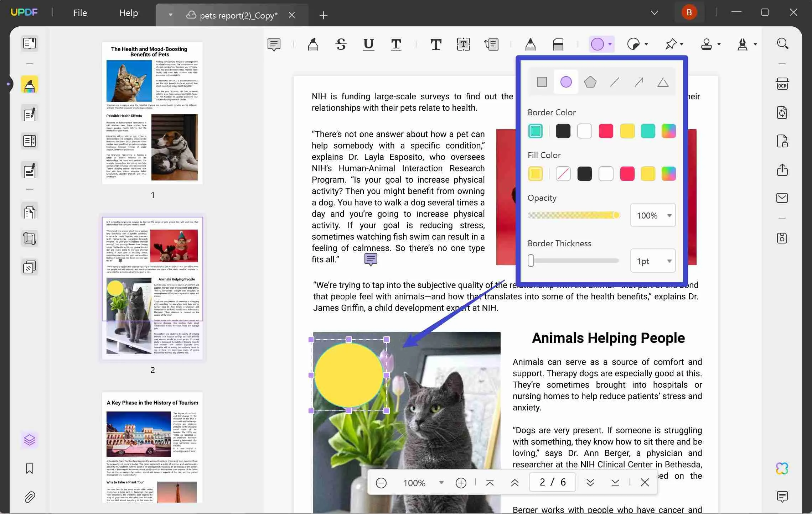Open the Help menu
The width and height of the screenshot is (812, 514).
point(128,13)
